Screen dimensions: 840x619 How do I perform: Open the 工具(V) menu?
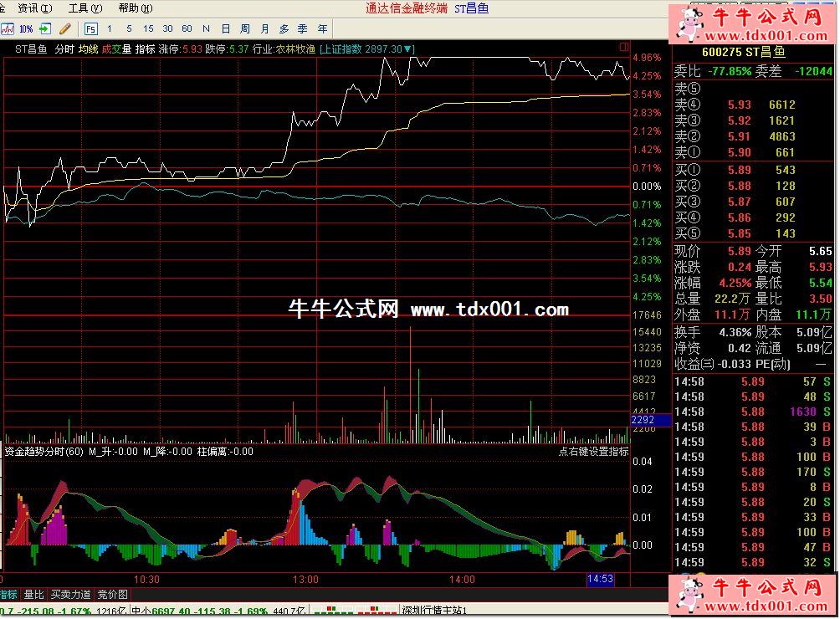(85, 8)
